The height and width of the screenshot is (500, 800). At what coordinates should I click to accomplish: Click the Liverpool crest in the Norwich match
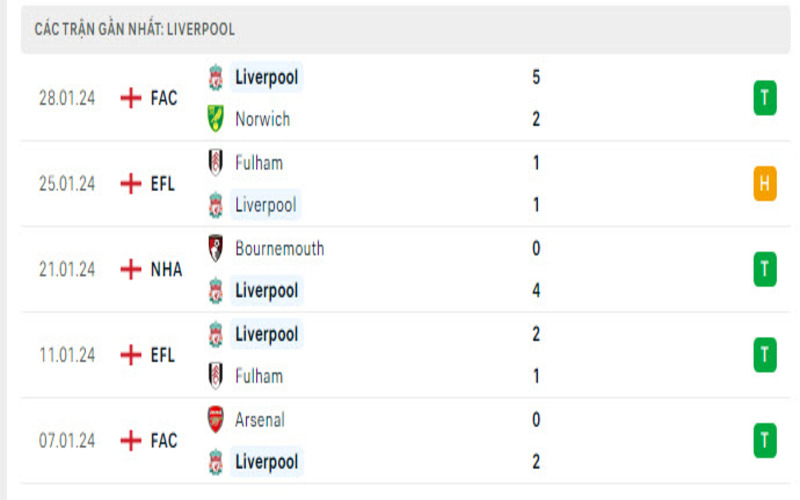tap(215, 77)
